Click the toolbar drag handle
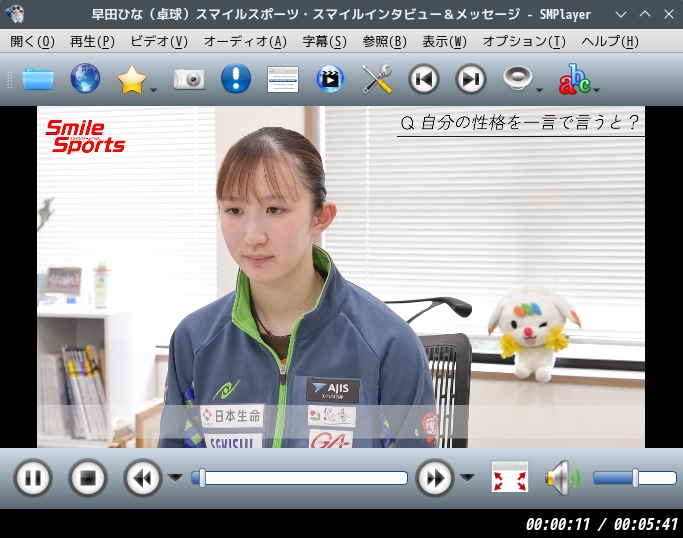The image size is (683, 538). point(9,79)
